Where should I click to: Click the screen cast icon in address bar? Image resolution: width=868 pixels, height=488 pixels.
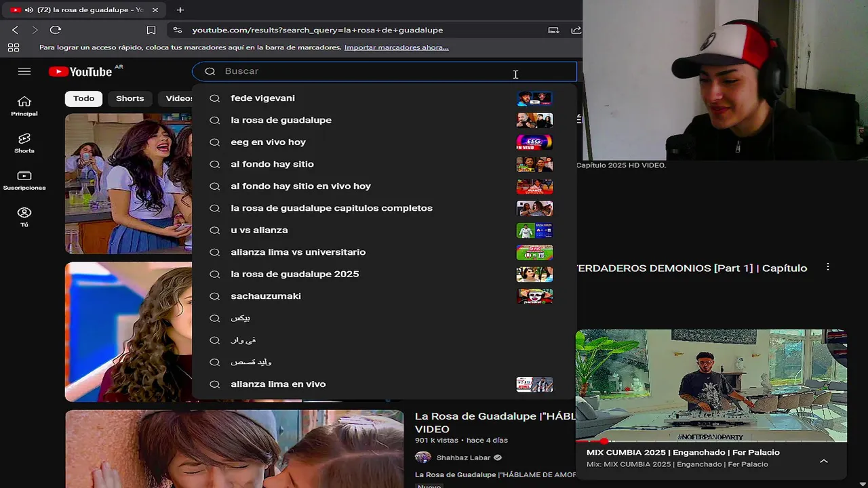(x=553, y=30)
